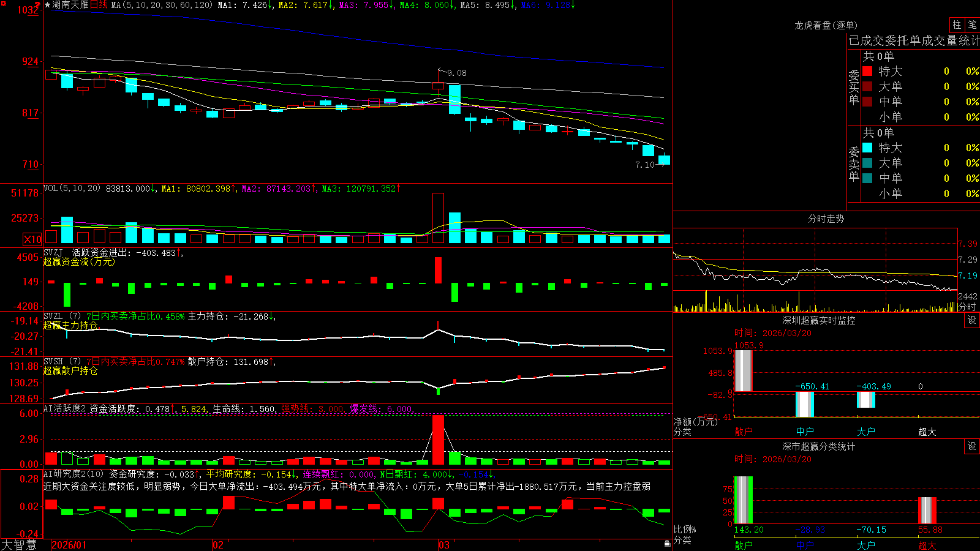The image size is (980, 551).
Task: Click the X10 volume scale button
Action: (32, 239)
